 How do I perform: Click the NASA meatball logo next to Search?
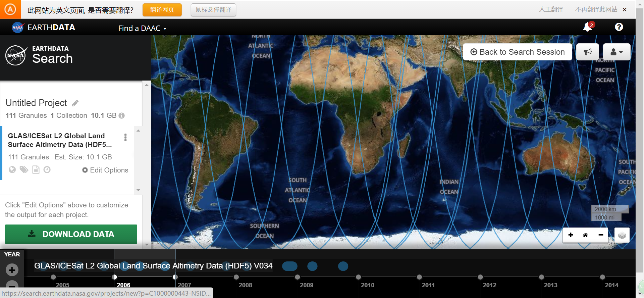[x=16, y=55]
